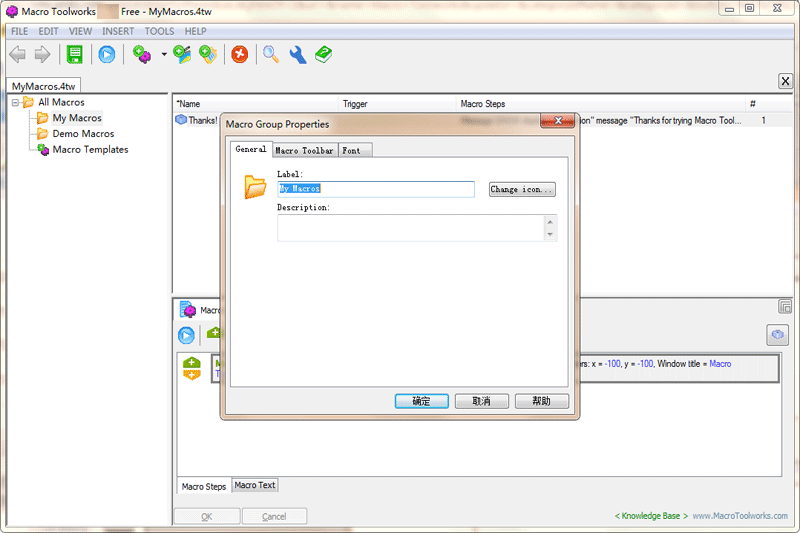Click the macro editor header icon
The height and width of the screenshot is (533, 800).
point(188,310)
